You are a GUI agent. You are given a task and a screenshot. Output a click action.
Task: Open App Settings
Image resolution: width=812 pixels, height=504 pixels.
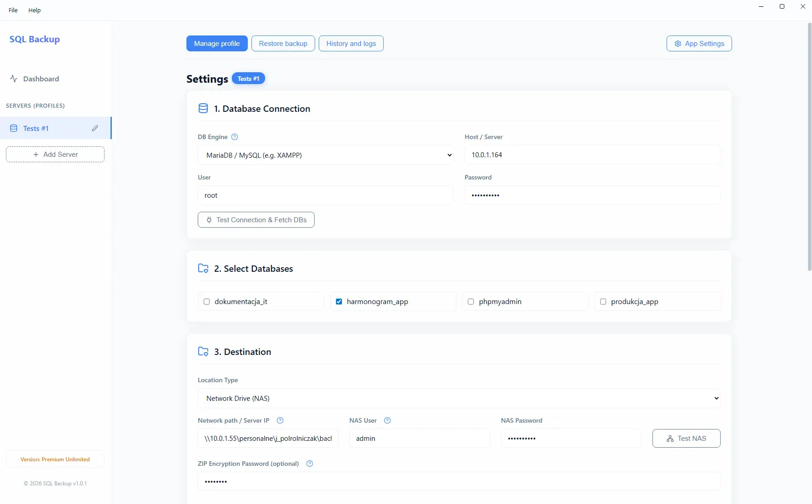click(699, 44)
